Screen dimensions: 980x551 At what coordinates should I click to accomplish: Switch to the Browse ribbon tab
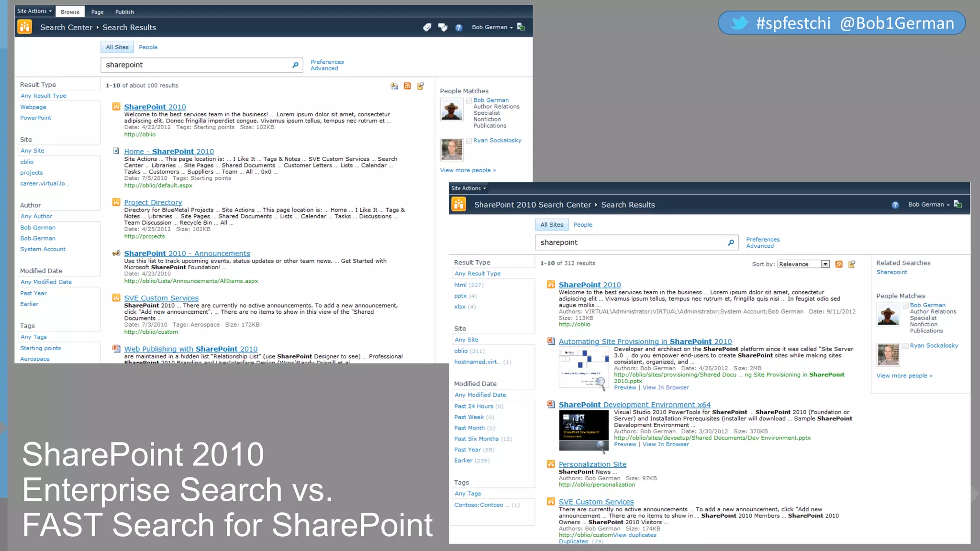click(70, 11)
